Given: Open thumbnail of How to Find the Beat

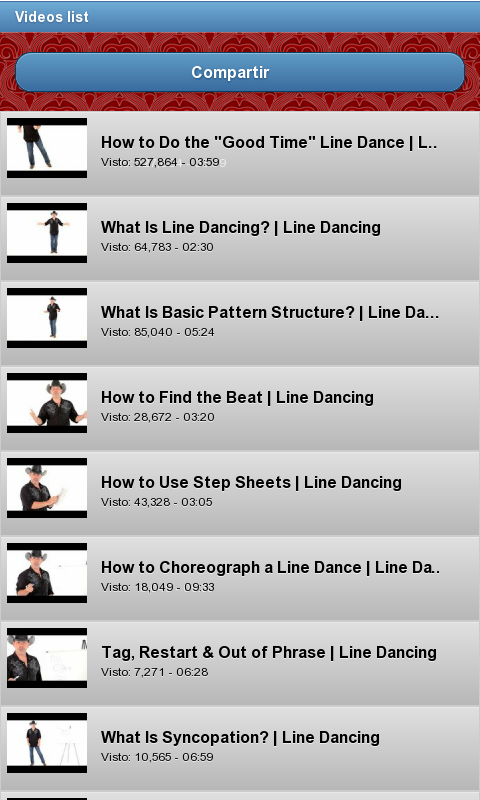Looking at the screenshot, I should (47, 403).
